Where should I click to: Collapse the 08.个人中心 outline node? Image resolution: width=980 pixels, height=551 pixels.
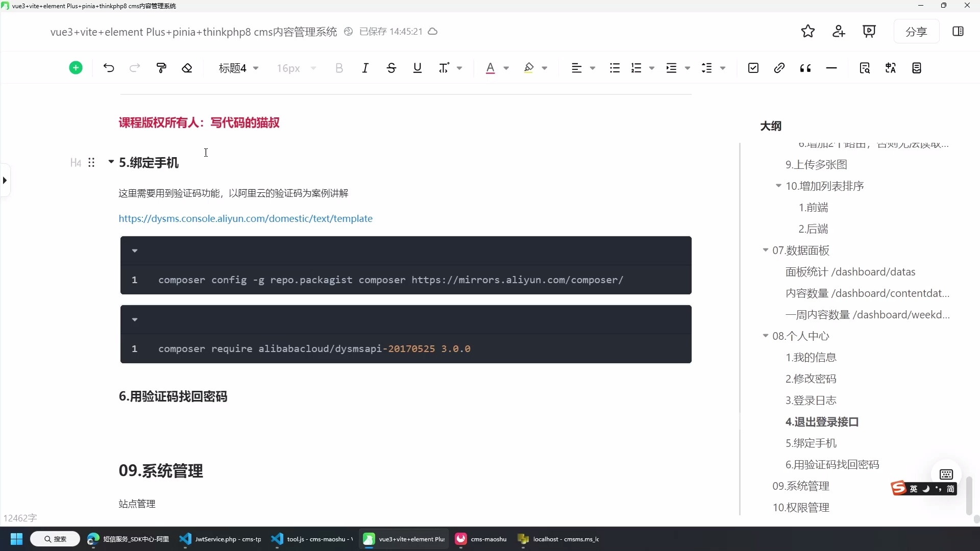pos(766,336)
